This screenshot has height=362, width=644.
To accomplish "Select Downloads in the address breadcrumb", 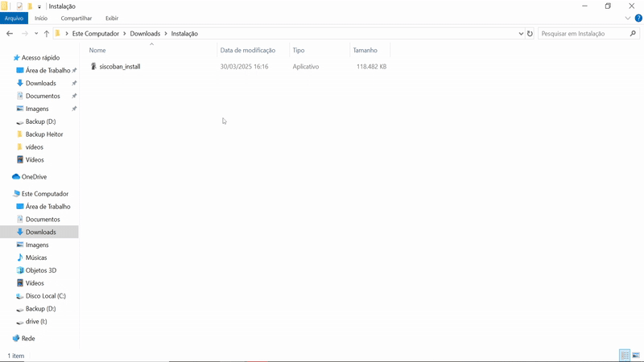I will click(x=145, y=34).
